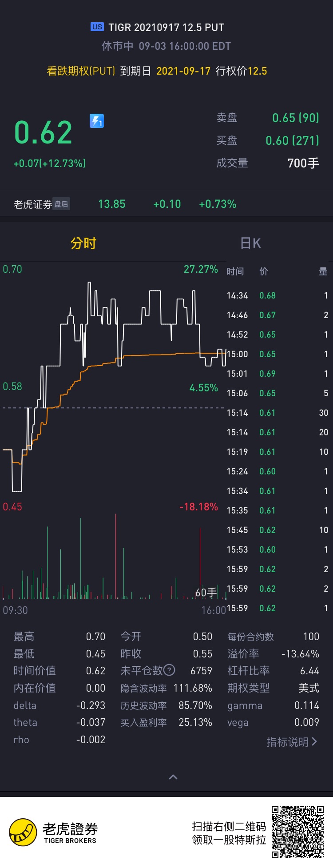The image size is (333, 868).
Task: Select the 14:52 trade row
Action: 277,334
